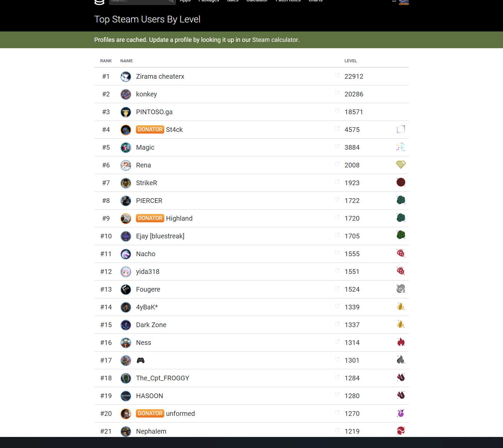Click SteamDB logo in header
Image resolution: width=503 pixels, height=448 pixels.
(99, 2)
